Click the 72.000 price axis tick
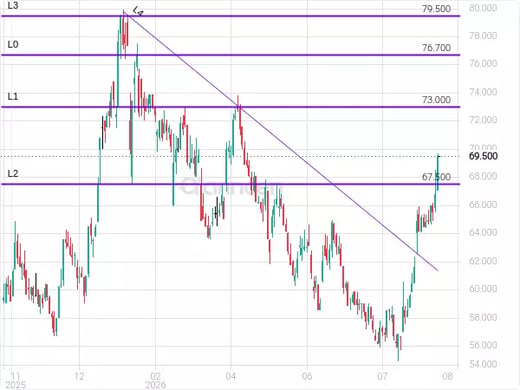This screenshot has height=390, width=520. tap(483, 120)
